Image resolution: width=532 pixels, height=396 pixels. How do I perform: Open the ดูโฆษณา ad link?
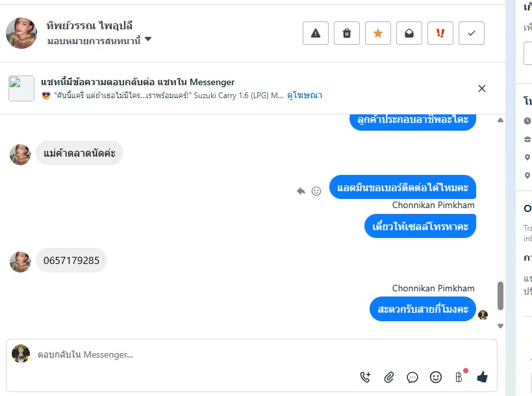click(305, 95)
